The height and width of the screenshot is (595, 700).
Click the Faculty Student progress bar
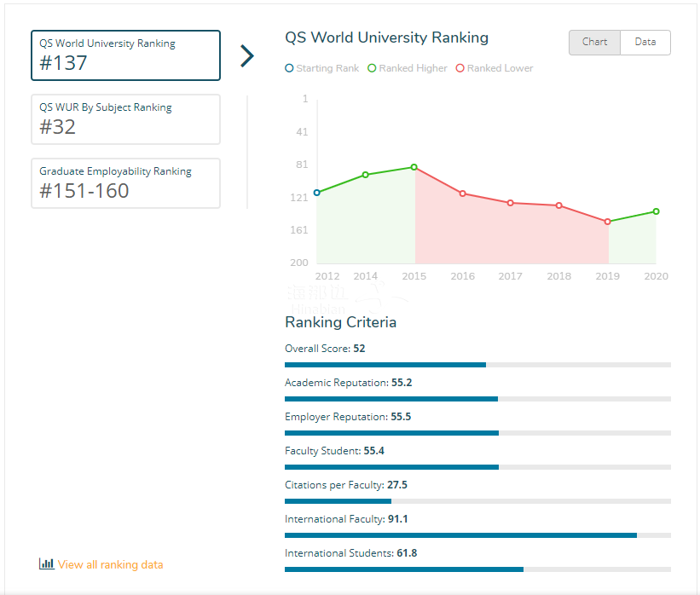pyautogui.click(x=477, y=467)
